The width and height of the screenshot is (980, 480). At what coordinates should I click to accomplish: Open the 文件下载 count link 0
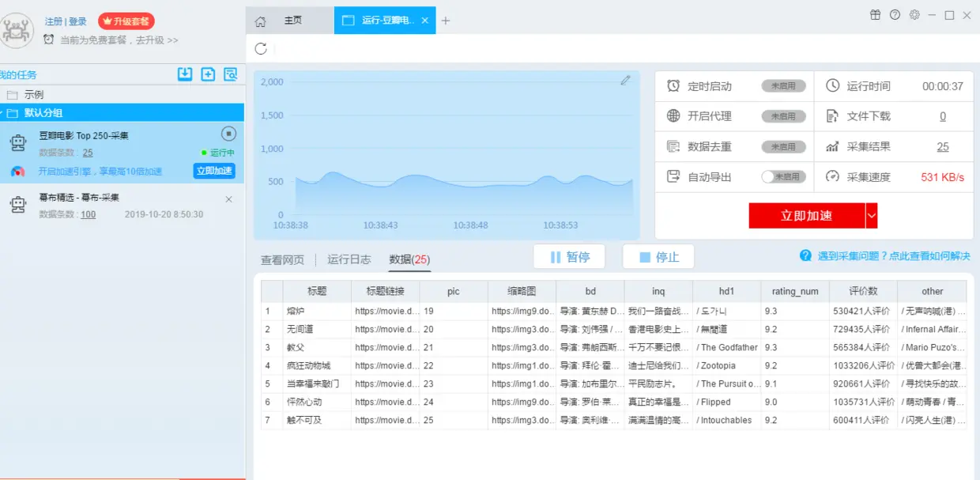coord(943,116)
